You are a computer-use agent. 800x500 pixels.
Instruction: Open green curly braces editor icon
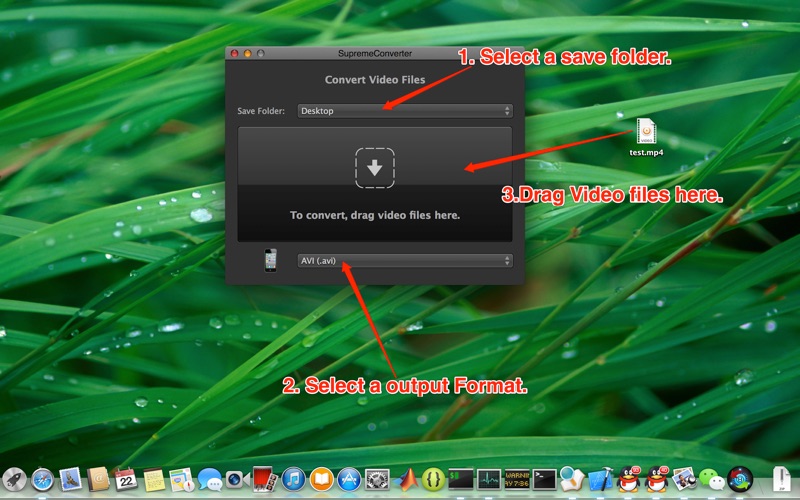[x=433, y=480]
